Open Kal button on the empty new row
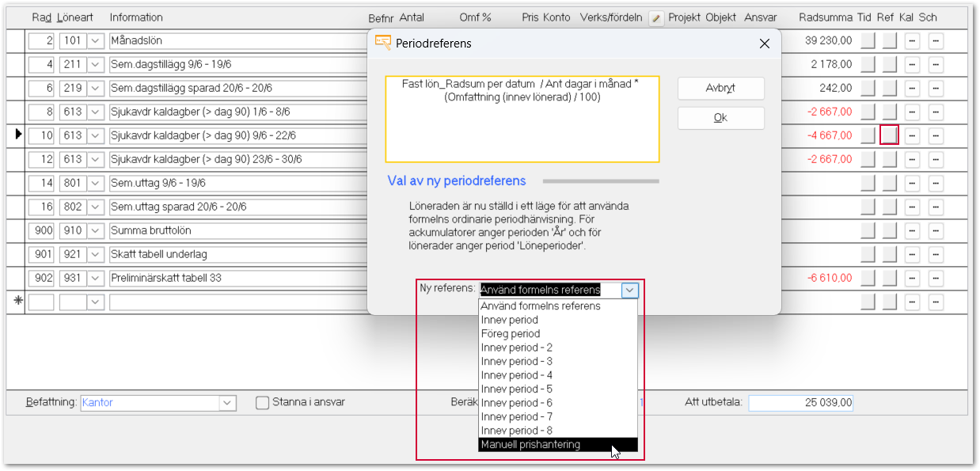The height and width of the screenshot is (471, 980). (x=912, y=302)
